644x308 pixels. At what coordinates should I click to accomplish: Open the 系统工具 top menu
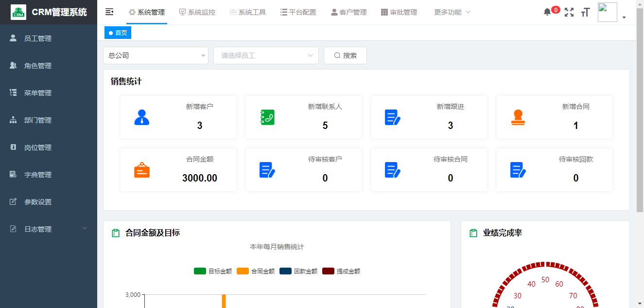(248, 12)
